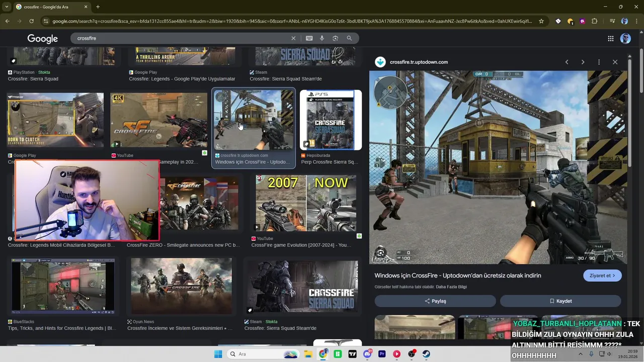Save image with Kaydet button
644x362 pixels.
[560, 301]
